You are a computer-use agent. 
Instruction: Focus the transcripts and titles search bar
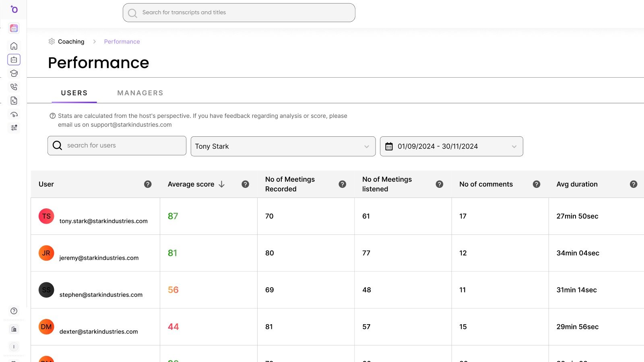[239, 12]
